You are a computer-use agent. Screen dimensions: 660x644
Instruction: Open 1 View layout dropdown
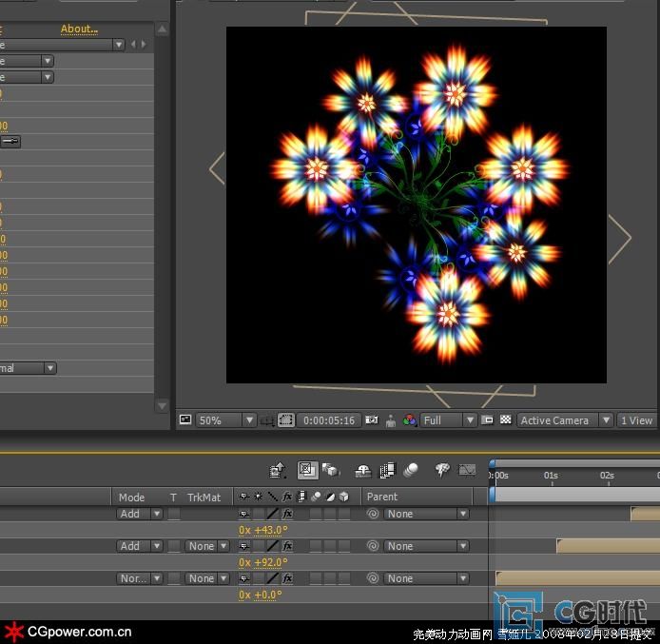click(636, 420)
